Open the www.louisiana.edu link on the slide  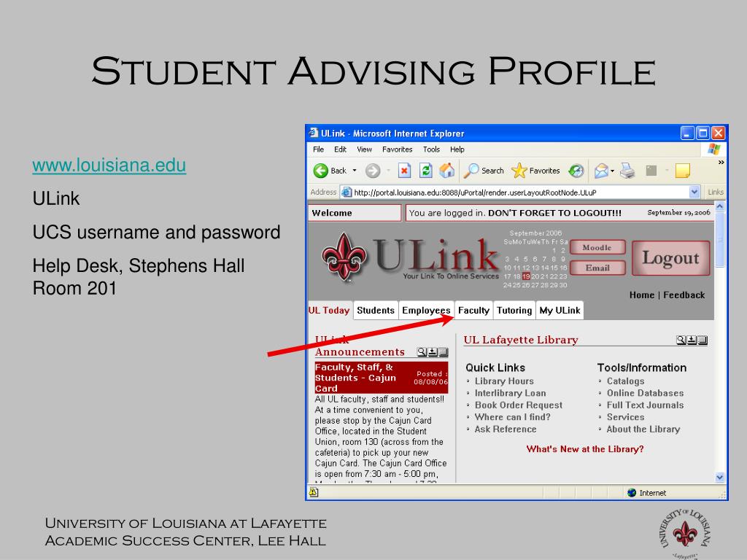pyautogui.click(x=109, y=166)
